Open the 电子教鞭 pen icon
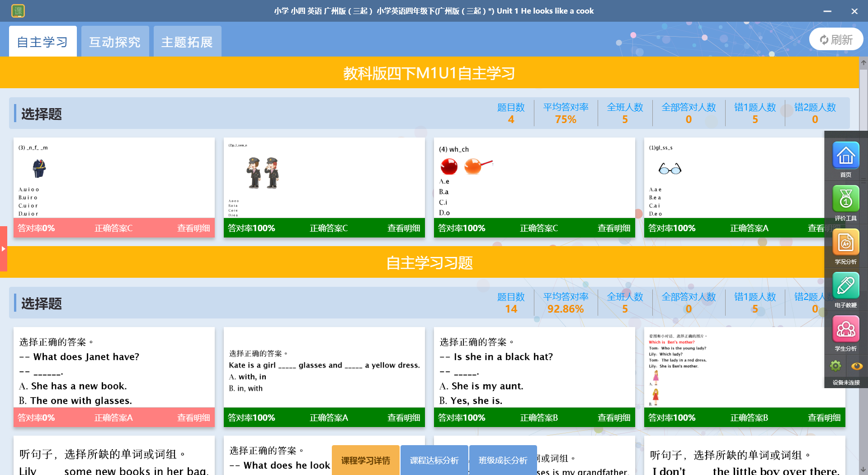Screen dimensions: 868x475 click(x=845, y=286)
